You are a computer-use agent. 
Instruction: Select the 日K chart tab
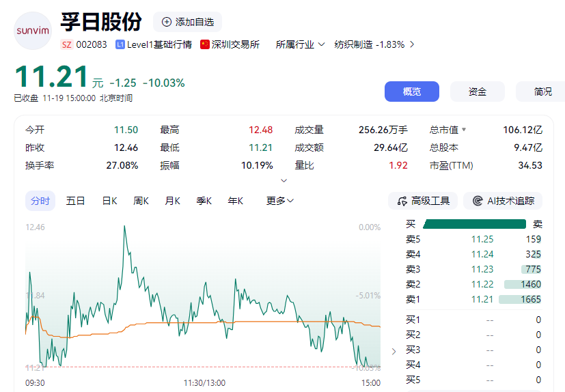click(109, 201)
